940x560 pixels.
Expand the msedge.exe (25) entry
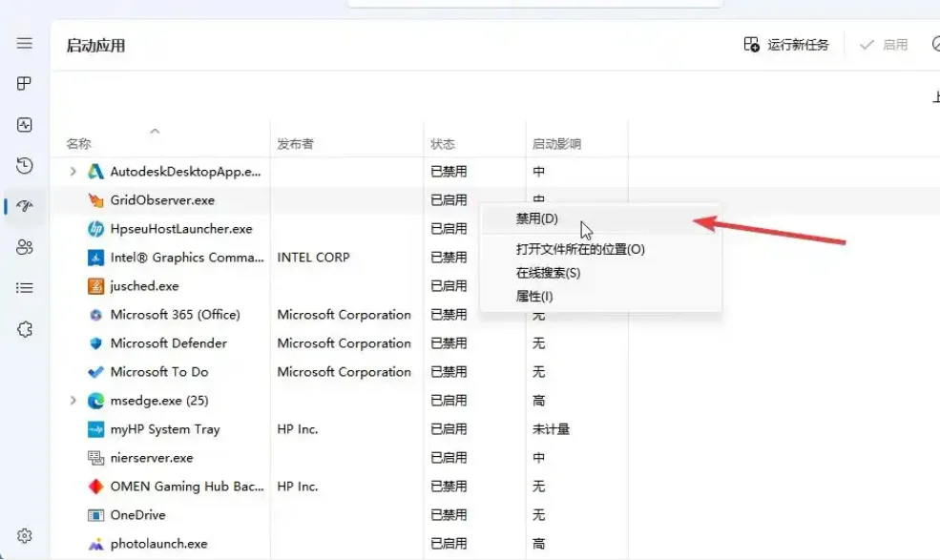(x=74, y=401)
